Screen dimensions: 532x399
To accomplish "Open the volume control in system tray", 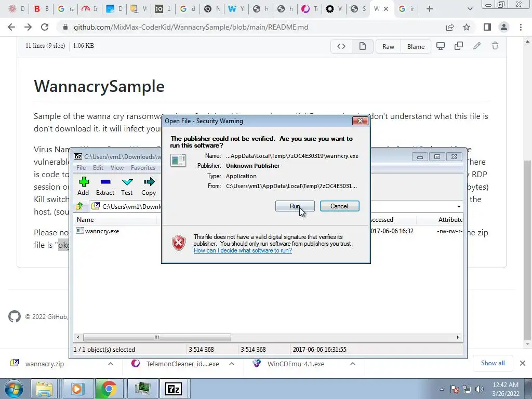I will tap(479, 389).
